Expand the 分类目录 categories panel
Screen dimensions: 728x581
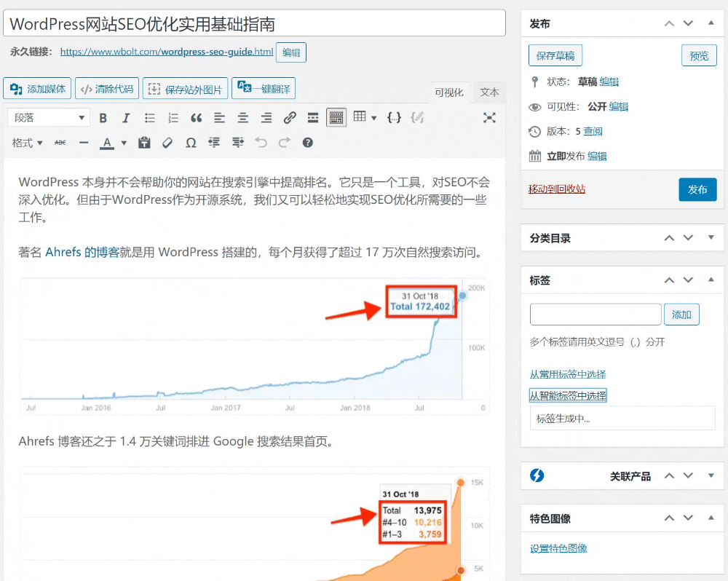711,237
